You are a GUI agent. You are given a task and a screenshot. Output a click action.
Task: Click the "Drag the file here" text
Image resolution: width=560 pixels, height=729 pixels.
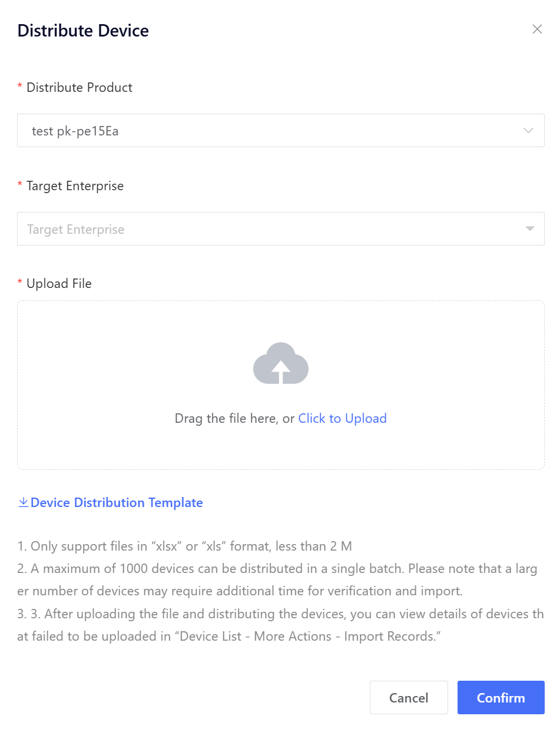[x=234, y=419]
